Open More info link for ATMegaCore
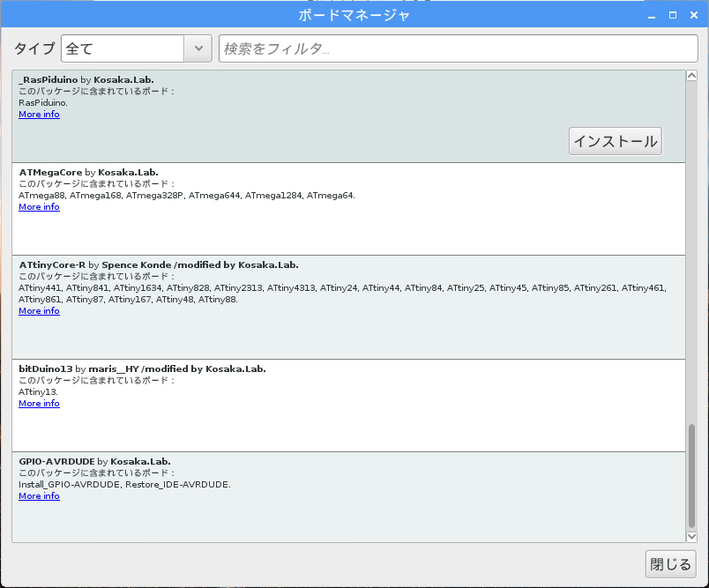The height and width of the screenshot is (588, 709). pos(39,207)
